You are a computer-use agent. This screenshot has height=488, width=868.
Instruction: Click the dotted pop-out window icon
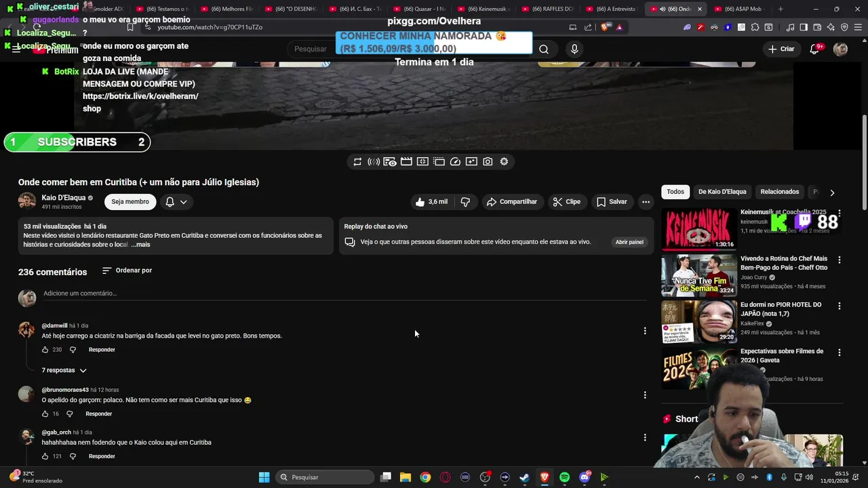click(439, 162)
